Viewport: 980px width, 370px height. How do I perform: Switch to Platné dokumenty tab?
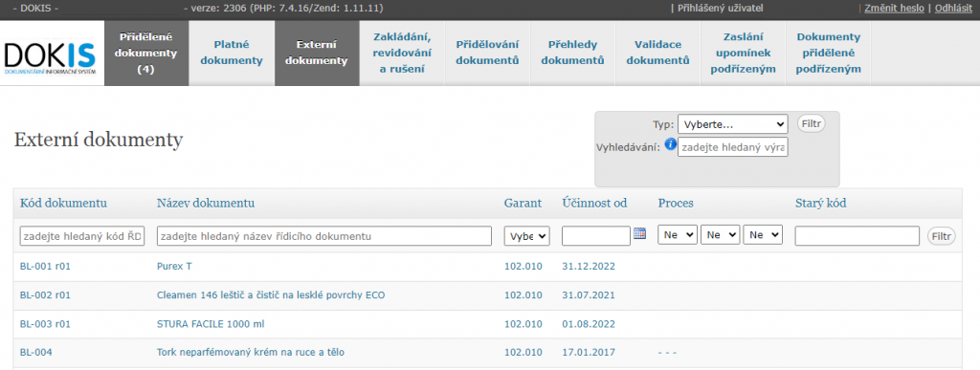pos(232,53)
